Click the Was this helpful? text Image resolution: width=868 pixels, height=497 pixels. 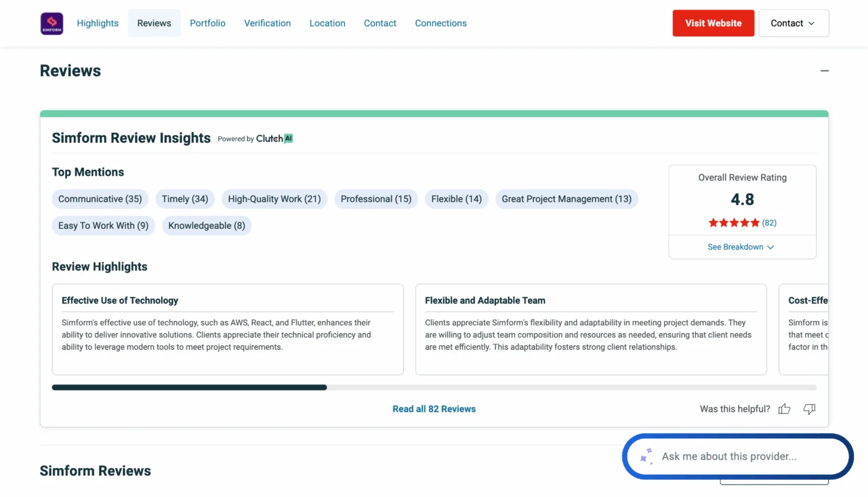pyautogui.click(x=735, y=409)
